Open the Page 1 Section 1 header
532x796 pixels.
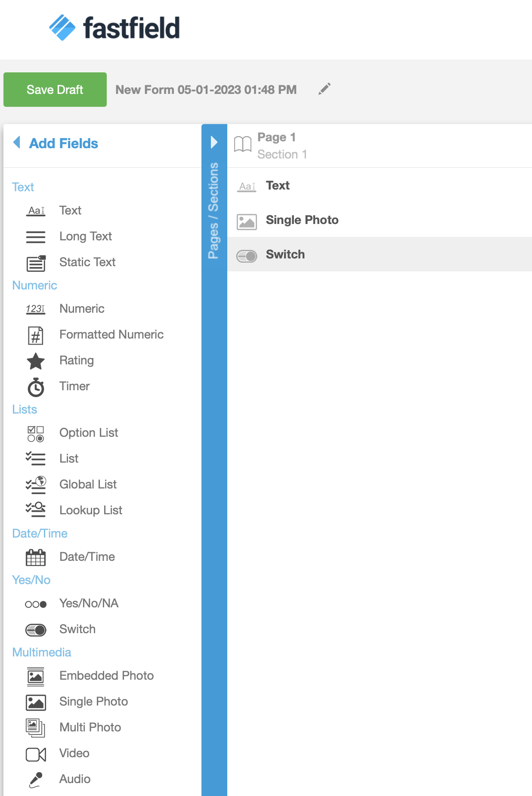pos(282,146)
